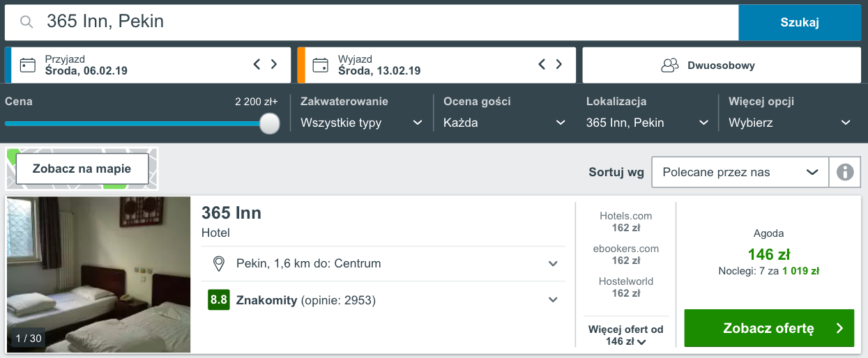Open the Zakwaterowanie Wszystkie typy dropdown
Screen dimensions: 868x358
point(361,123)
